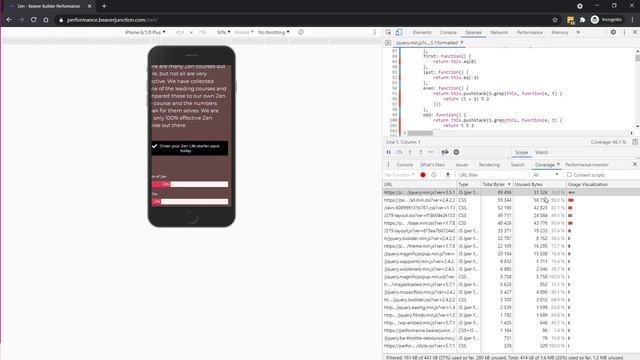Screen dimensions: 640x360
Task: Focus the URL filter field
Action: pos(492,175)
